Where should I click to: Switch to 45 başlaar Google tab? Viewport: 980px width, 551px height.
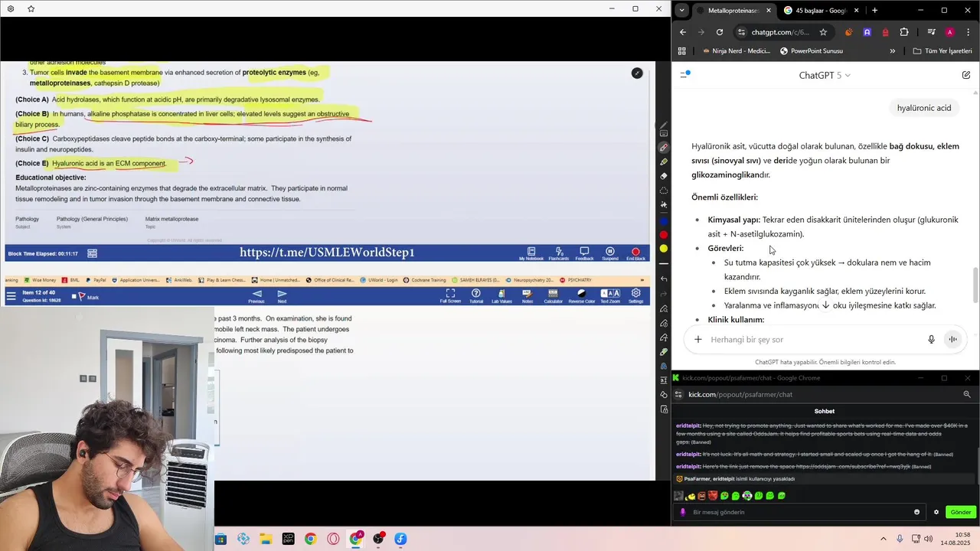tap(819, 11)
